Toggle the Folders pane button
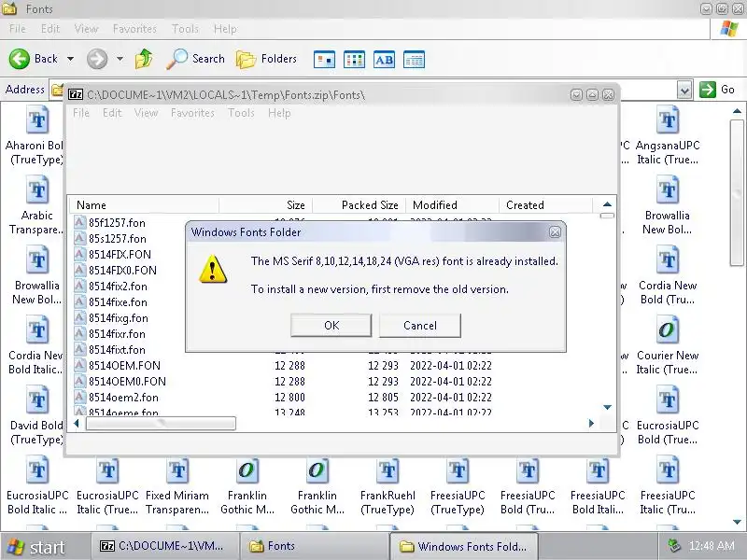The height and width of the screenshot is (560, 747). click(267, 59)
